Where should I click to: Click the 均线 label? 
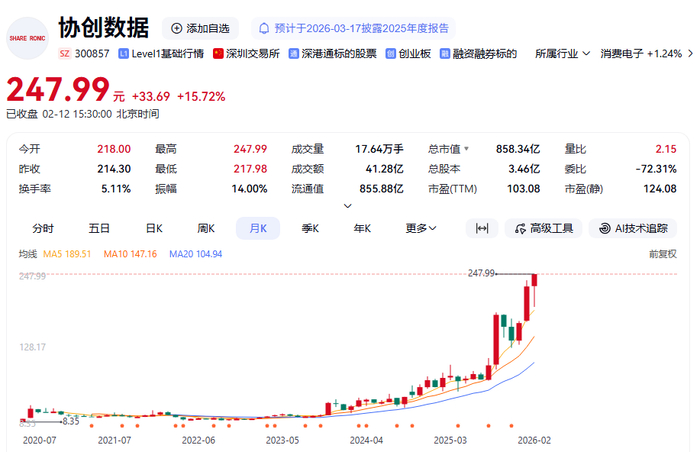pos(28,254)
